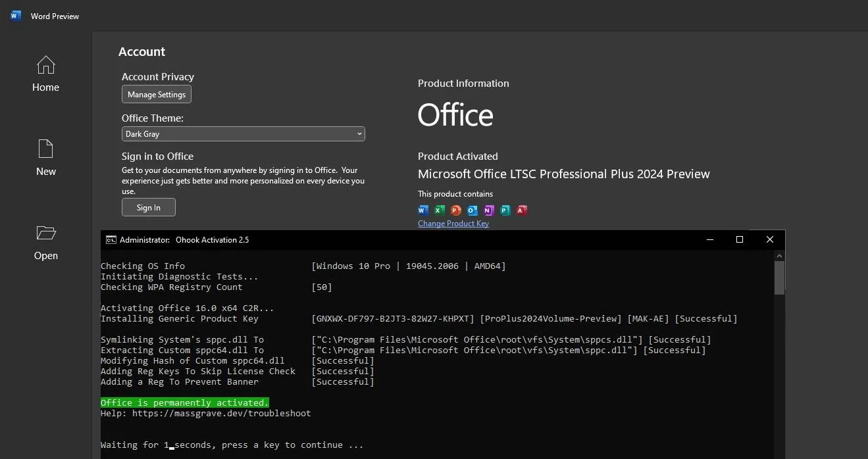Click the 'Ohook Activation 2.5' window title
This screenshot has height=459, width=868.
pos(213,240)
